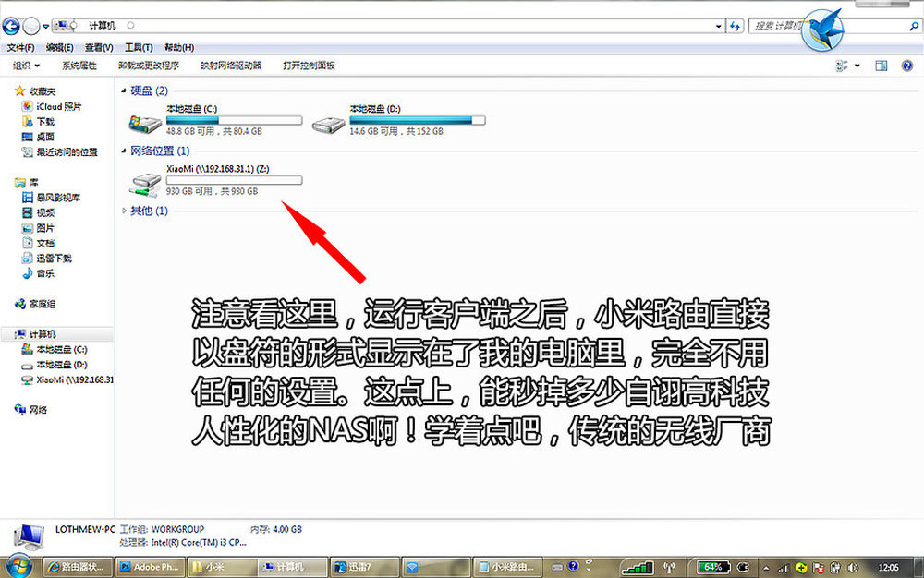The image size is (924, 578).
Task: Open the recent pages dropdown arrow
Action: pyautogui.click(x=45, y=27)
